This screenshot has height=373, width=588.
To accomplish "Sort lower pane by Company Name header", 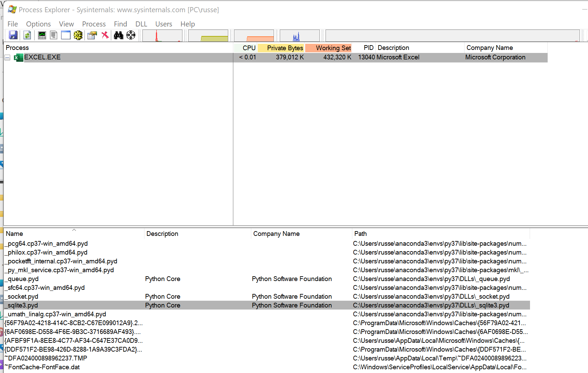I will [301, 234].
